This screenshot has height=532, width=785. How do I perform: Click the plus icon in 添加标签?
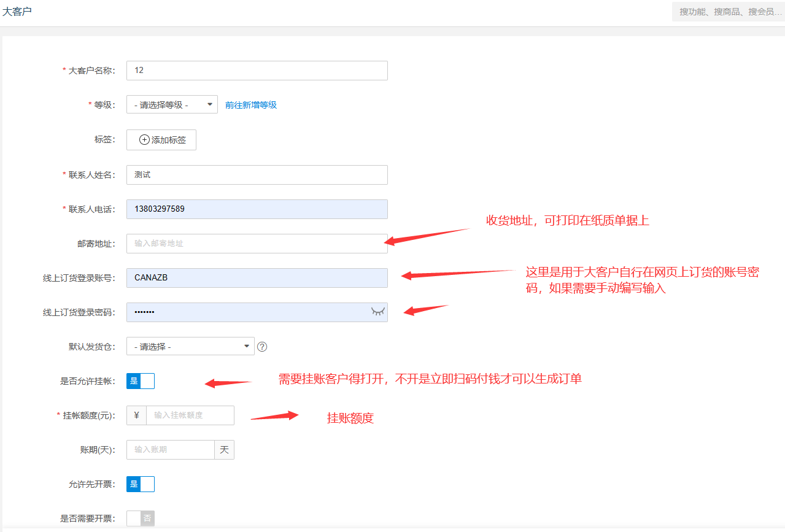[144, 140]
